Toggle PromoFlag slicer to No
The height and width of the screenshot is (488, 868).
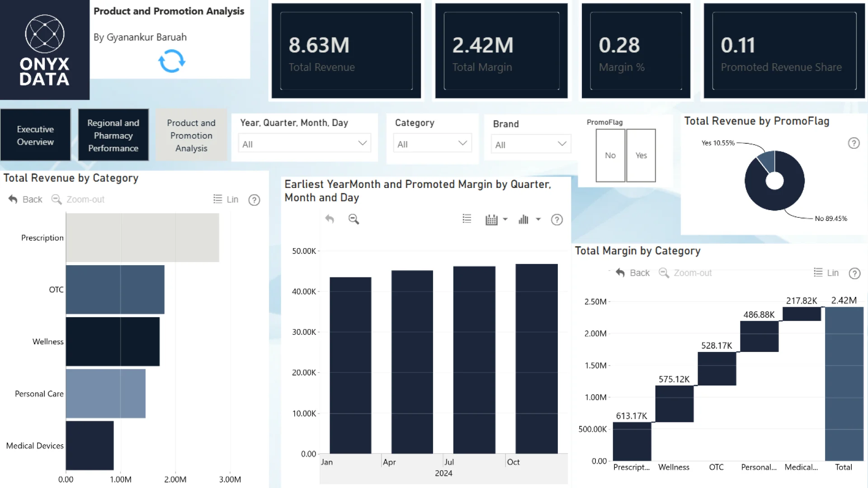click(610, 155)
